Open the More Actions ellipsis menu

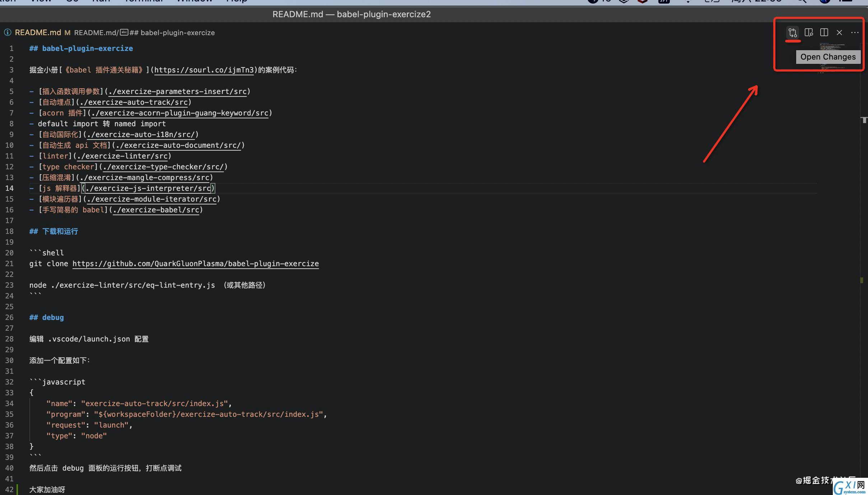point(855,33)
